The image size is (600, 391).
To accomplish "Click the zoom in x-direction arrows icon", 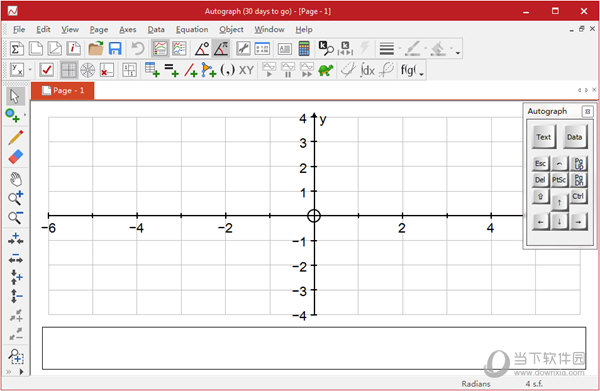I will pos(16,238).
